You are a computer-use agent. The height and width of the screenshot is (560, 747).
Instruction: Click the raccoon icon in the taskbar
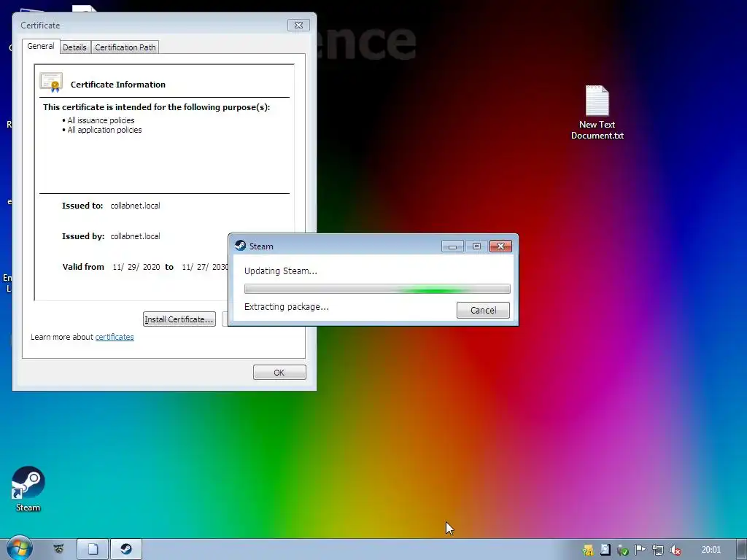pos(58,549)
